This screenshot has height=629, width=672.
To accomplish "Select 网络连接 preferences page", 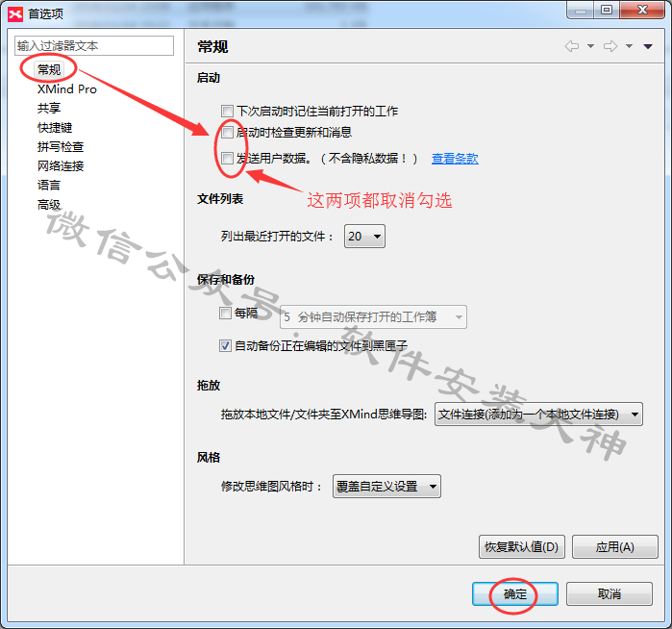I will pos(61,166).
